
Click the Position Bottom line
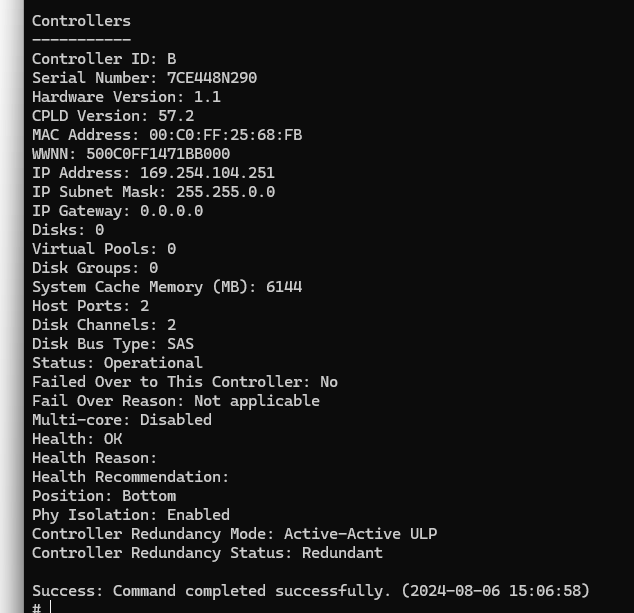tap(104, 496)
